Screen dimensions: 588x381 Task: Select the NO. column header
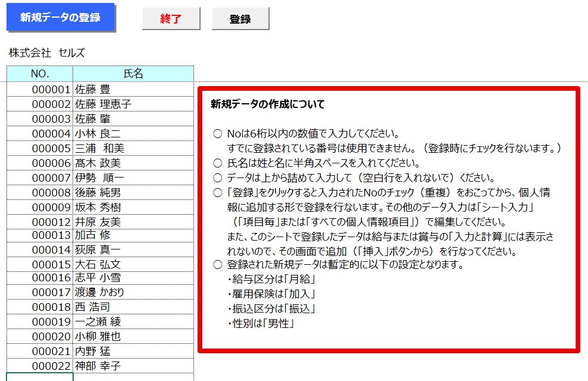(40, 74)
